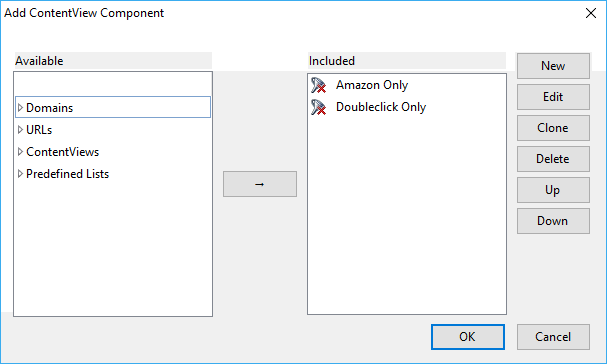Viewport: 607px width, 364px height.
Task: Expand the URLs tree node
Action: pos(21,129)
